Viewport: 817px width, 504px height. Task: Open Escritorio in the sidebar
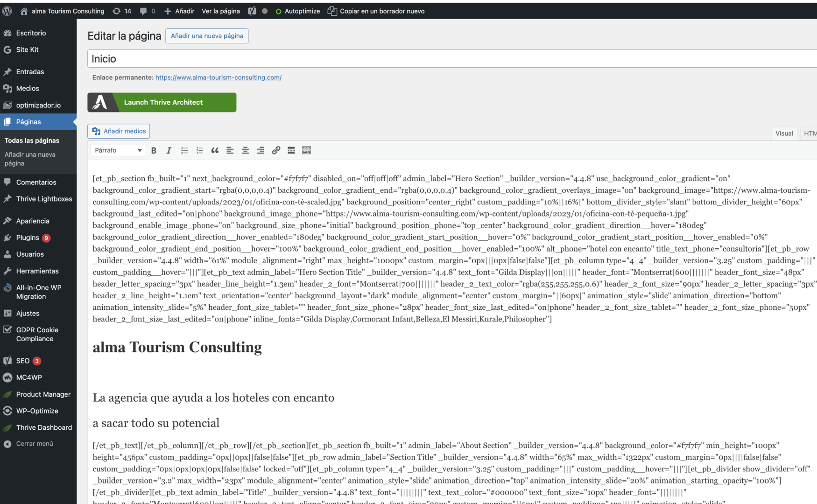pos(38,33)
